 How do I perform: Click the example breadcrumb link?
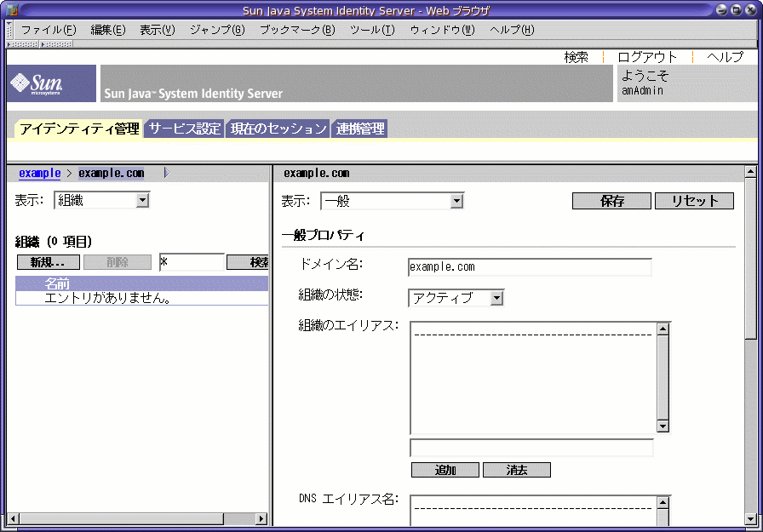[x=40, y=173]
